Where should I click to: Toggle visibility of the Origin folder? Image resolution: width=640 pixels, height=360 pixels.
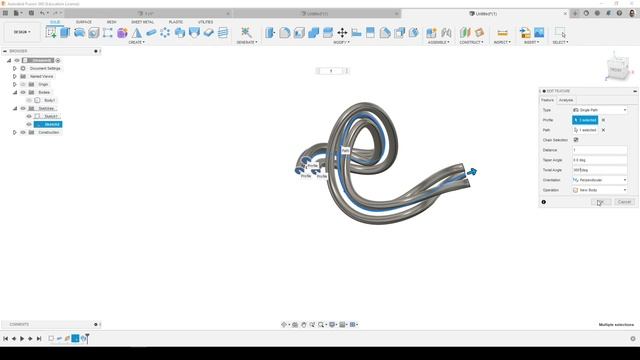click(x=23, y=84)
